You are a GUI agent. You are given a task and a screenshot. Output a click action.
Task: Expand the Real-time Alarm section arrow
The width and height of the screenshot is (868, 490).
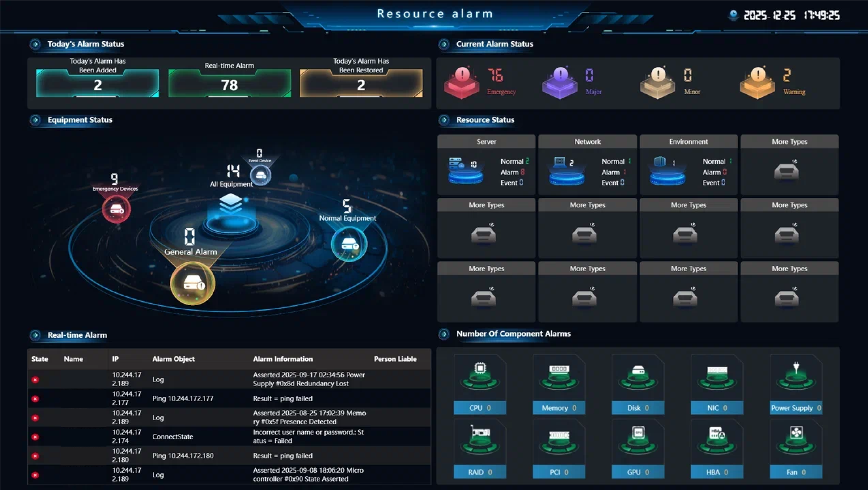tap(35, 335)
